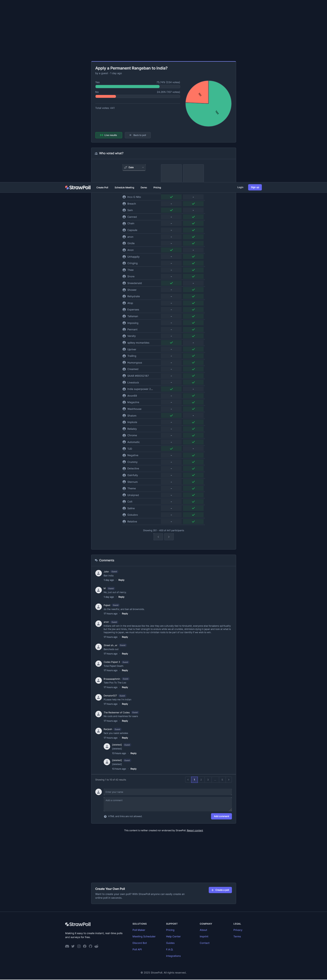The height and width of the screenshot is (980, 327).
Task: Open Create Poll in the navigation bar
Action: click(x=102, y=188)
